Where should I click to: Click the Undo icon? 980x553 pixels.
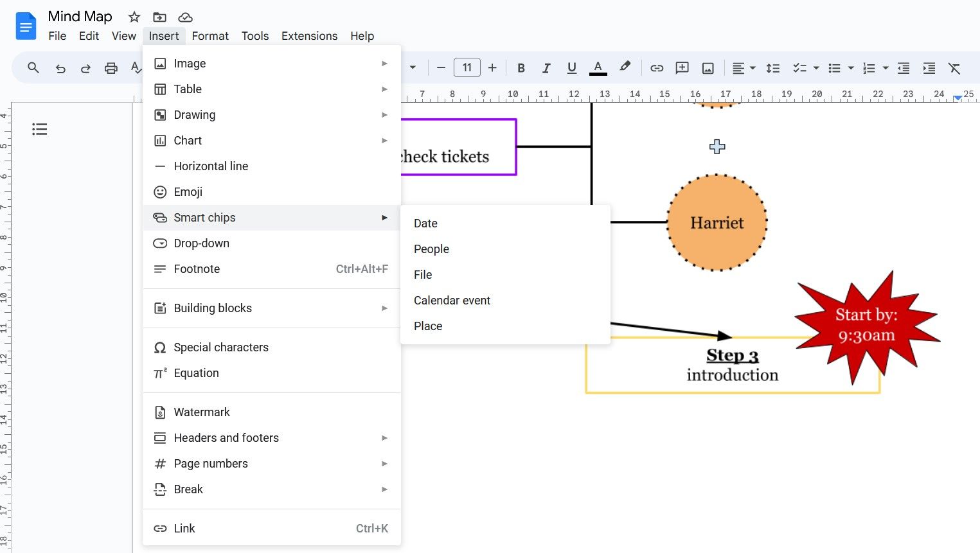[x=60, y=67]
